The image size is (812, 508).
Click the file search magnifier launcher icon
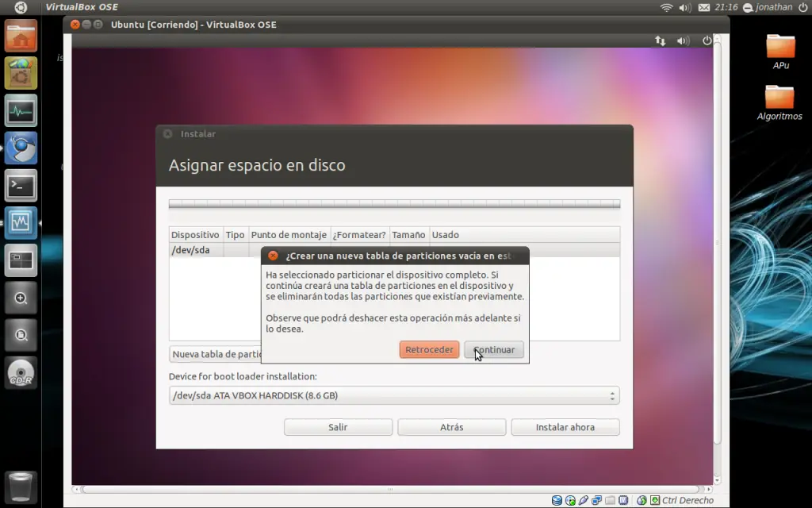[21, 336]
